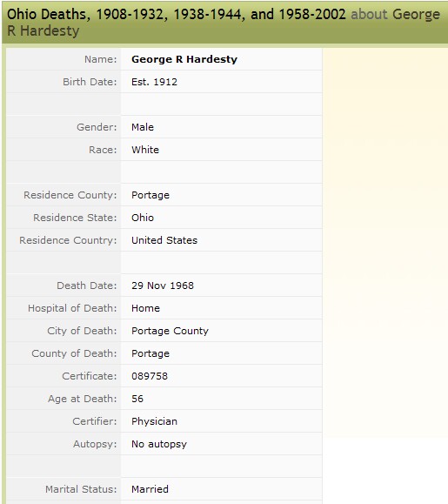Image resolution: width=448 pixels, height=504 pixels.
Task: Click the header text about George R Hardesty
Action: 224,23
